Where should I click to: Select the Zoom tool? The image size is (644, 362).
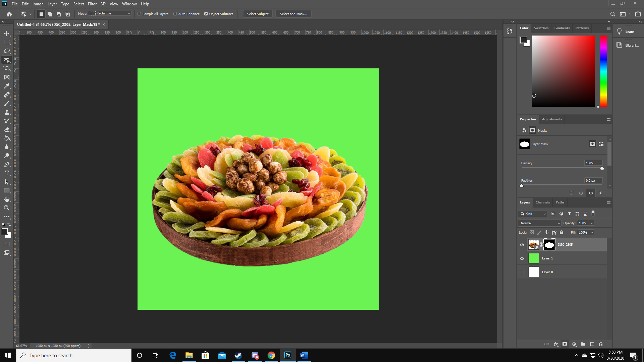[x=7, y=208]
